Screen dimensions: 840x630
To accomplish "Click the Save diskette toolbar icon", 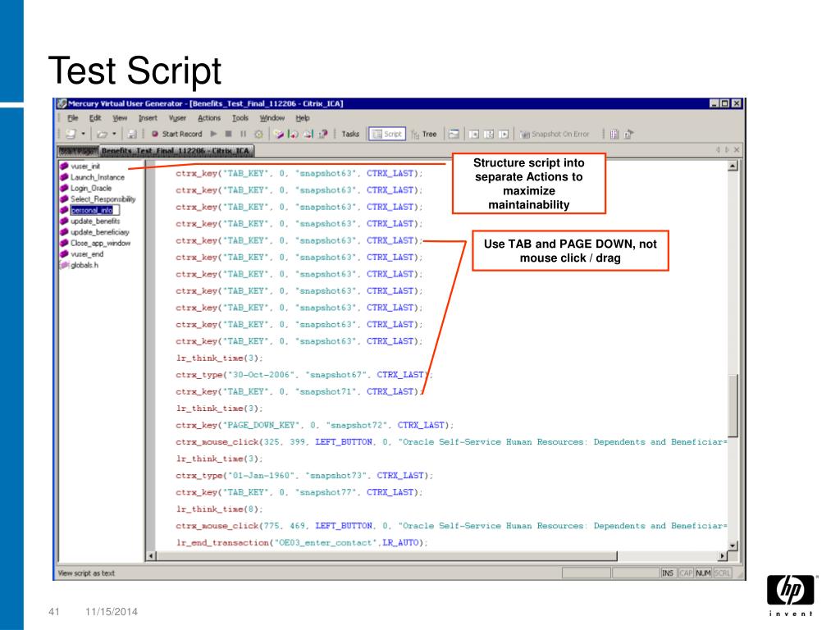I will coord(132,134).
